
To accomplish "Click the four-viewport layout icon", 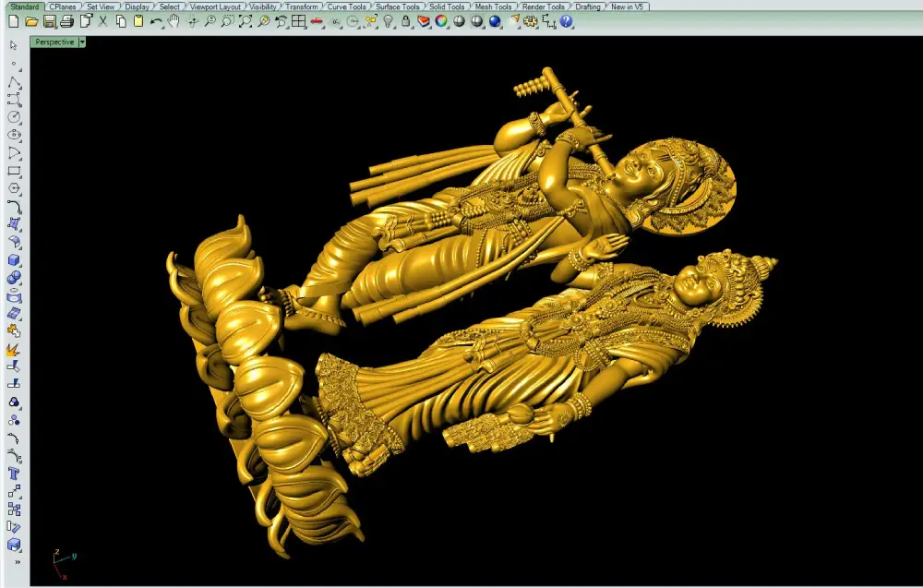I will click(299, 22).
